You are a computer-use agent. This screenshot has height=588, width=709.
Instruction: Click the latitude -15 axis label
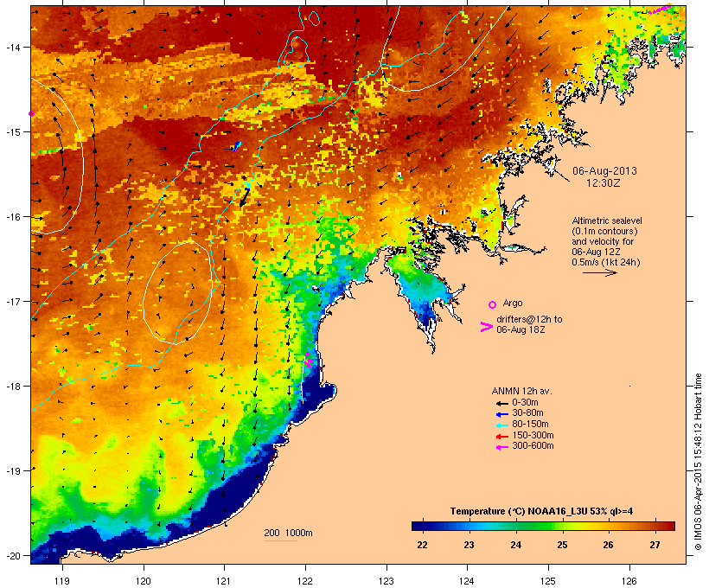pos(12,132)
